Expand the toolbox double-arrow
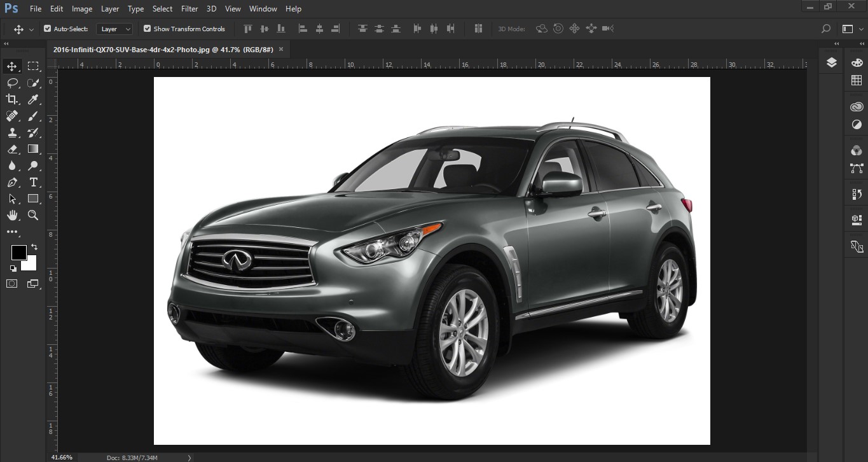This screenshot has height=462, width=868. click(x=6, y=44)
